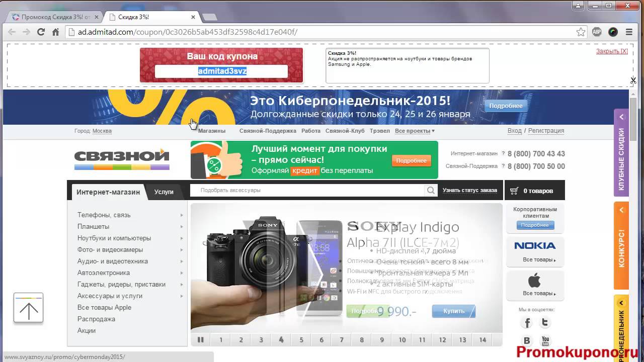Click the search magnifier icon
Viewport: 644px width, 362px height.
click(431, 191)
